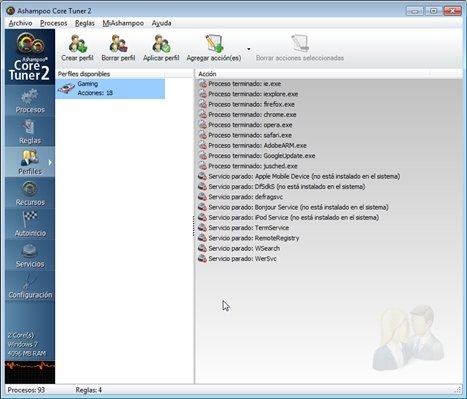
Task: Open the Procesos menu
Action: (54, 23)
